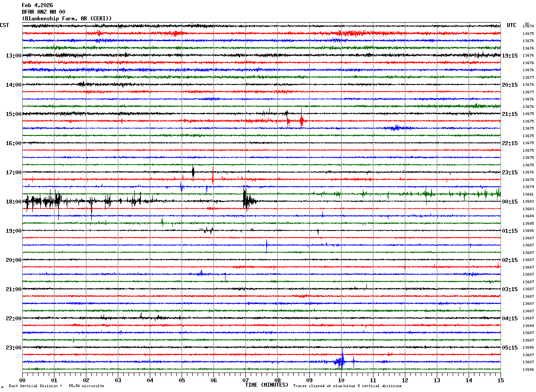Select the 23:00 CST time label
Screen dimensions: 536x392
tap(14, 347)
